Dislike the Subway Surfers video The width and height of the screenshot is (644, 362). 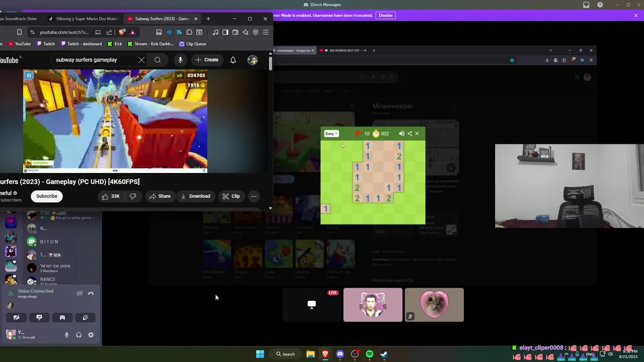coord(133,196)
